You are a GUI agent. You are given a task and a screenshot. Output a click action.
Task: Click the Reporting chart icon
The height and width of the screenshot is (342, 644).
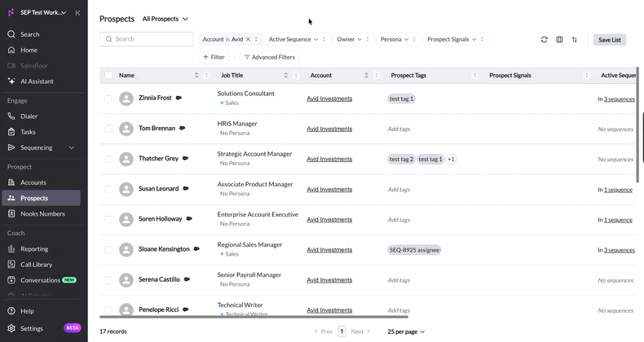click(11, 249)
